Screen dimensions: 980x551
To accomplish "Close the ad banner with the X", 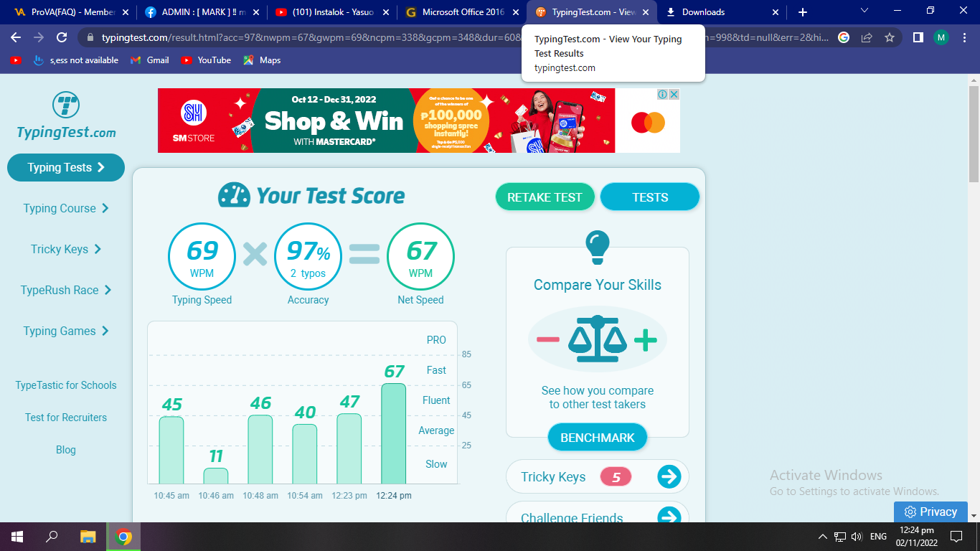I will pyautogui.click(x=674, y=94).
